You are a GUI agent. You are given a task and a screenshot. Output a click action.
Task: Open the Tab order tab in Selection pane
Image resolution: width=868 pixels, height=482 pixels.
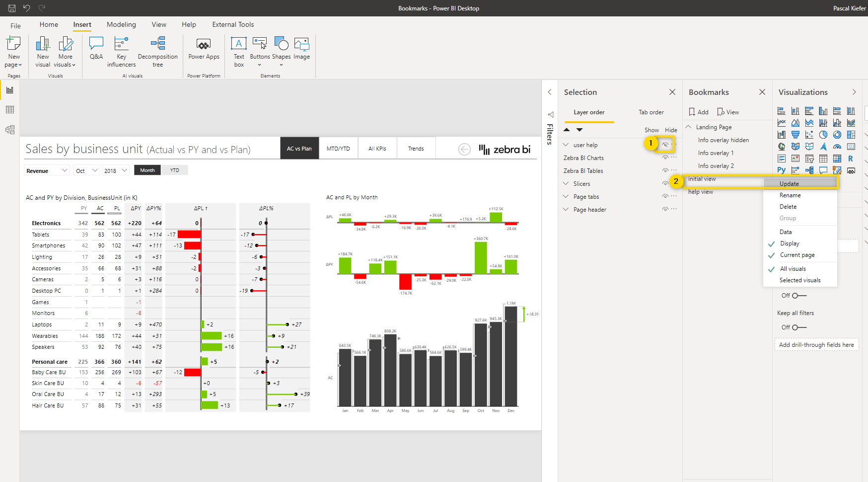[651, 112]
